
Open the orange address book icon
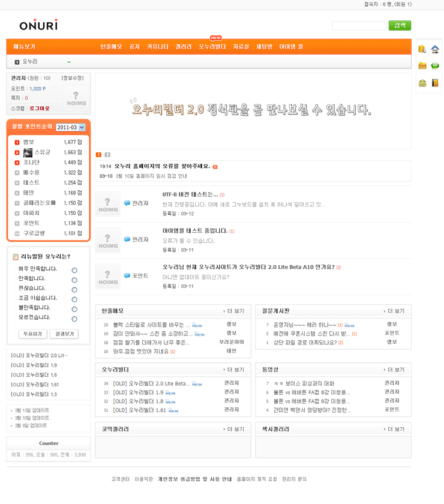click(x=435, y=83)
